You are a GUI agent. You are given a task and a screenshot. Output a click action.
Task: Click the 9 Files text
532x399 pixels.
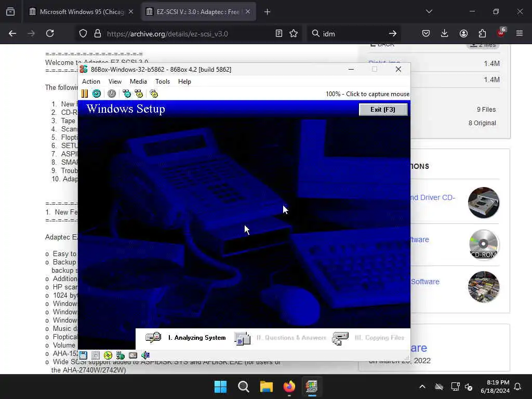point(486,110)
